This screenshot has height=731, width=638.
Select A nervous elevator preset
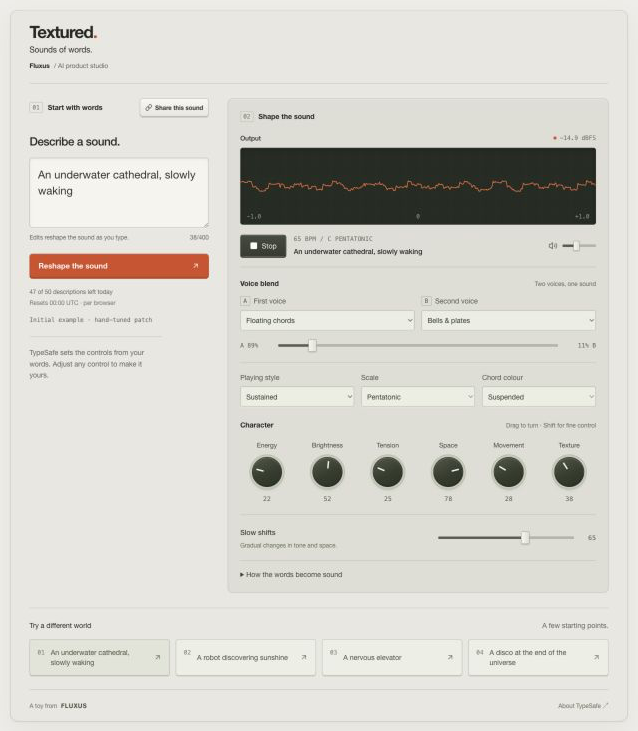(392, 657)
